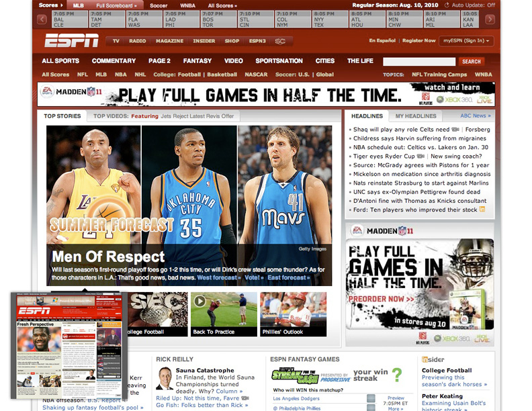Click the TV link in top bar
This screenshot has width=532, height=411.
(116, 41)
